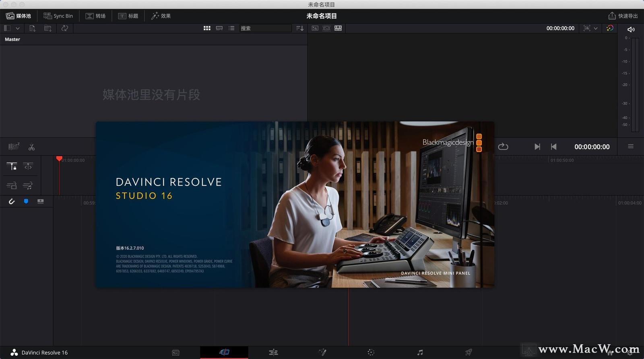Mute audio with speaker icon
This screenshot has height=359, width=644.
(x=631, y=29)
